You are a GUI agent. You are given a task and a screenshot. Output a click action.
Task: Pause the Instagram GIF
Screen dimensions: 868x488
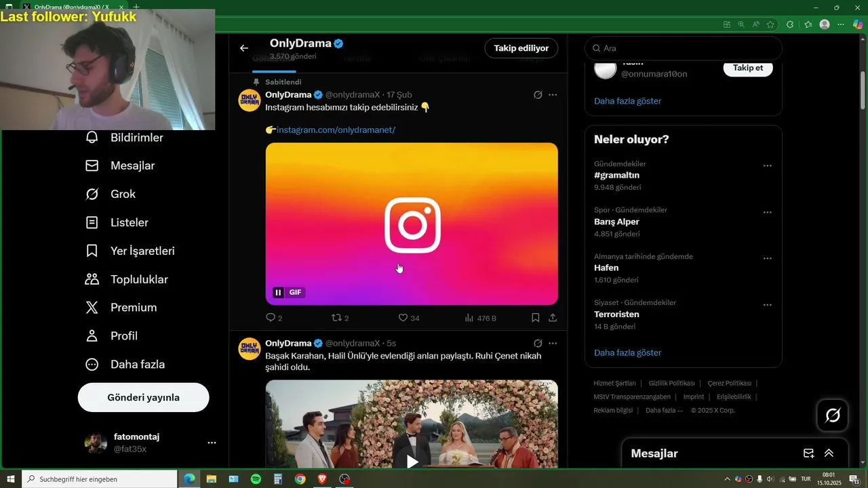click(278, 292)
